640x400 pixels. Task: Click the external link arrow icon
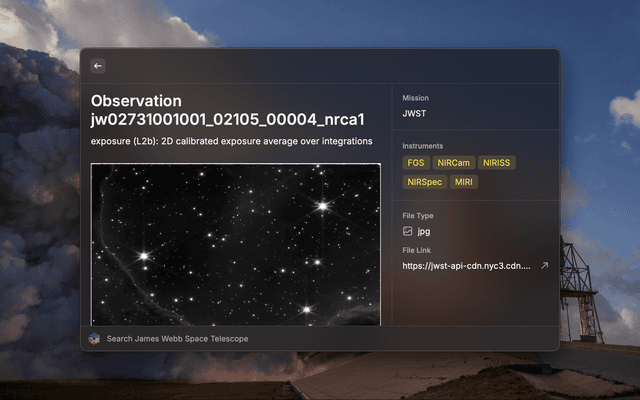coord(545,266)
